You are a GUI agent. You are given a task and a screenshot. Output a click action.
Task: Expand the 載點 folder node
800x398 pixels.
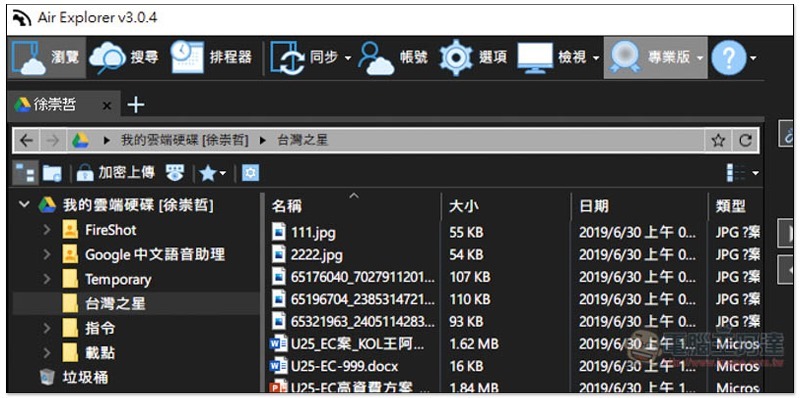click(47, 353)
